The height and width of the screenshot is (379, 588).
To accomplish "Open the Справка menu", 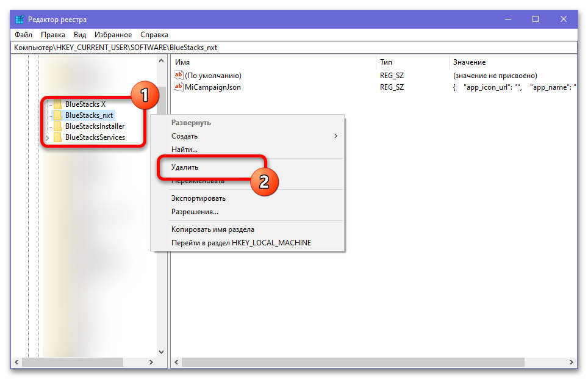I will [154, 35].
